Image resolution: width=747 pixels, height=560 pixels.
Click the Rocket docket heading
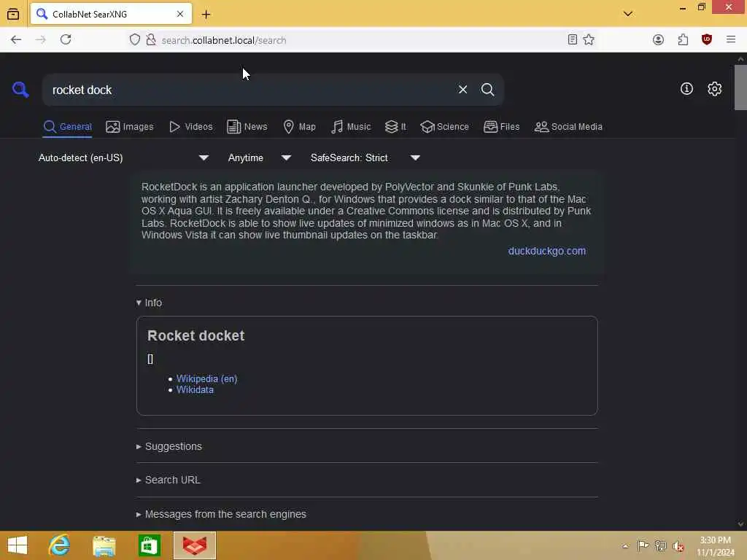coord(196,335)
